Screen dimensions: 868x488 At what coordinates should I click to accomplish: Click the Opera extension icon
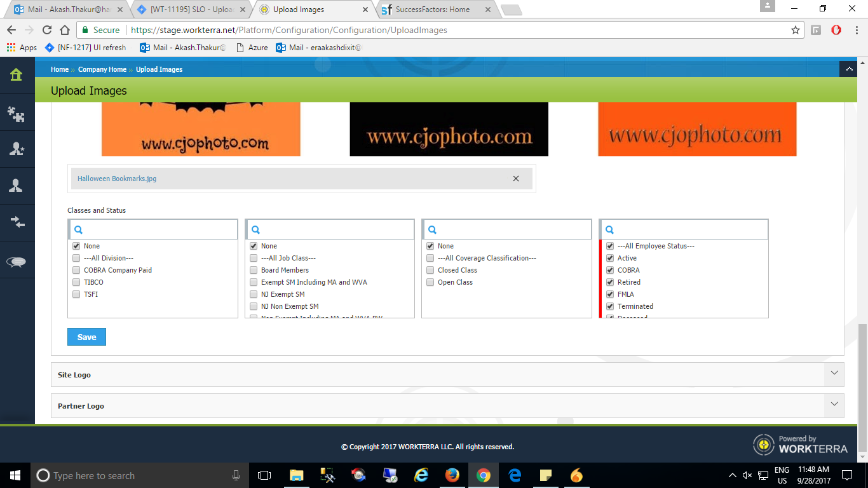tap(836, 30)
